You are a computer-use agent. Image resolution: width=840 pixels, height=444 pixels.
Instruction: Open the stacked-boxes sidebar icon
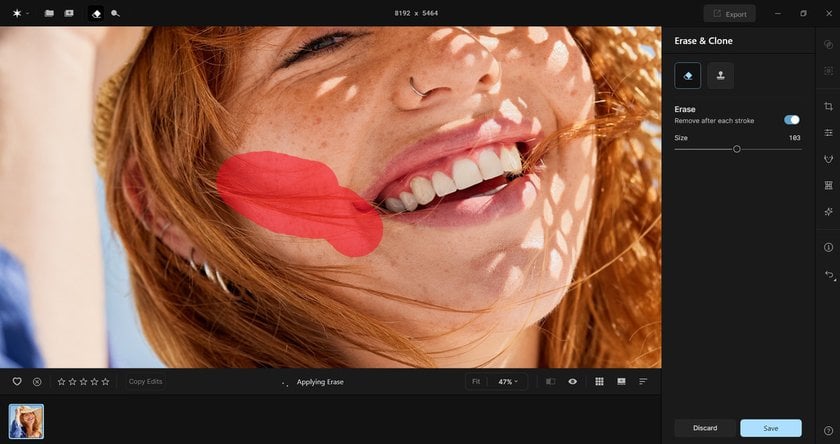click(x=828, y=185)
